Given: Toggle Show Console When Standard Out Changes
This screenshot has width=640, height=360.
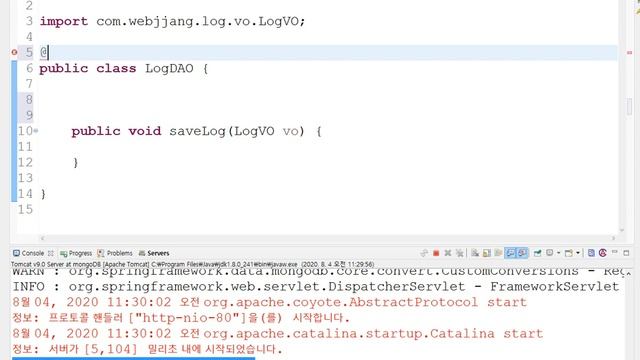Looking at the screenshot, I should [511, 253].
